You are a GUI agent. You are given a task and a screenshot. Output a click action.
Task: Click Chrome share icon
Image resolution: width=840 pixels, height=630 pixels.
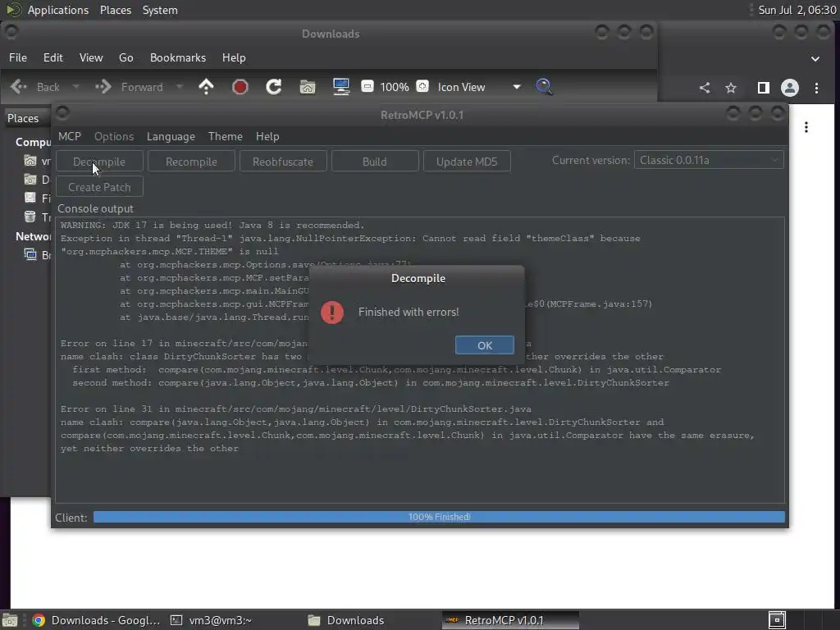(705, 88)
